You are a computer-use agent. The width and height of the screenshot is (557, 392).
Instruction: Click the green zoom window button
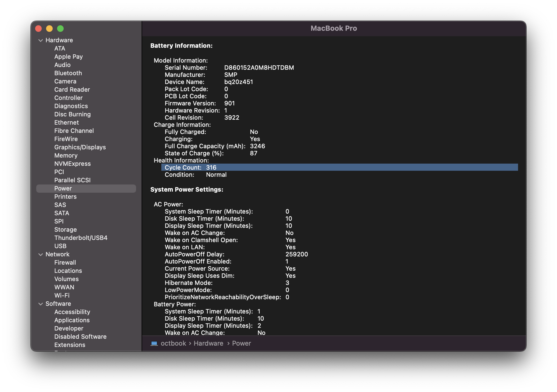(60, 29)
